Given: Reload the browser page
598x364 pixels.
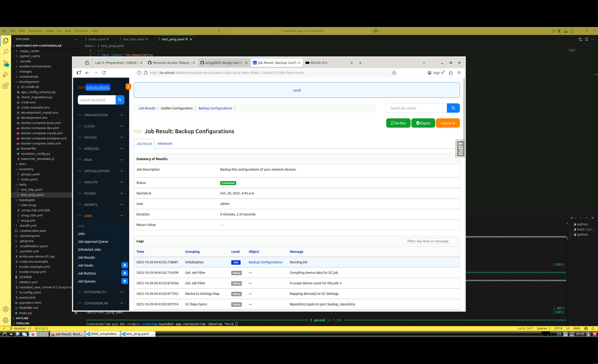Looking at the screenshot, I should pos(104,73).
